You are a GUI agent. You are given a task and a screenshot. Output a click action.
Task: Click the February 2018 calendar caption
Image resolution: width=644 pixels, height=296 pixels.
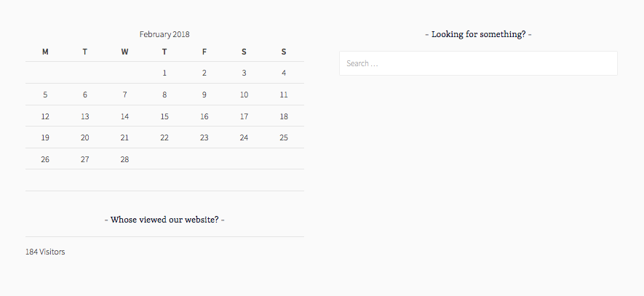[164, 34]
